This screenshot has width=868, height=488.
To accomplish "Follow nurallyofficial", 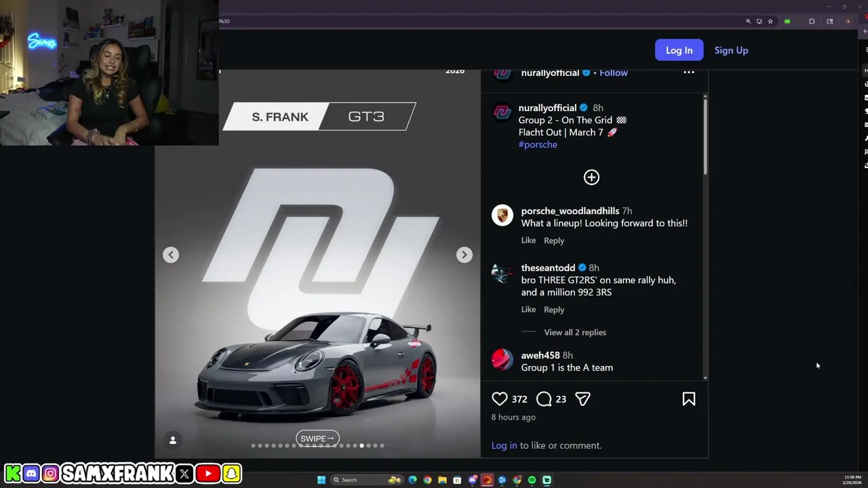I will 614,73.
